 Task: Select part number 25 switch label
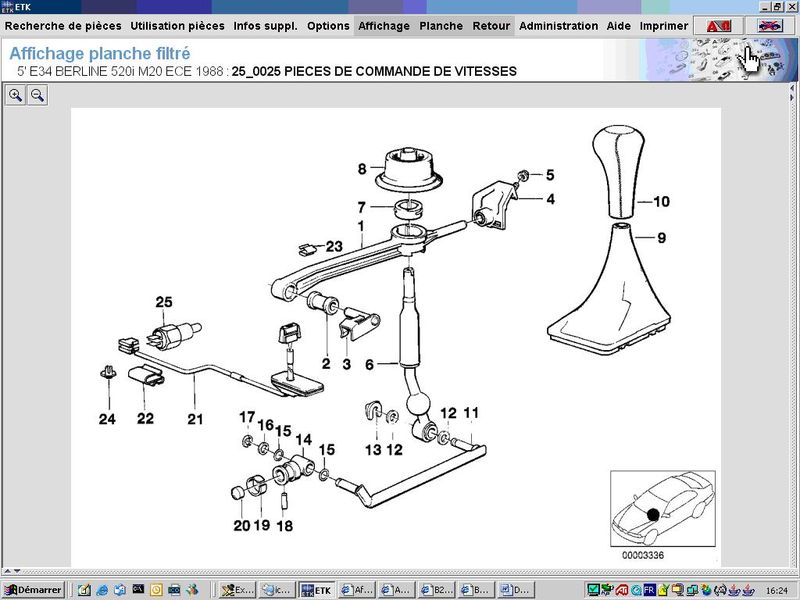click(x=164, y=302)
